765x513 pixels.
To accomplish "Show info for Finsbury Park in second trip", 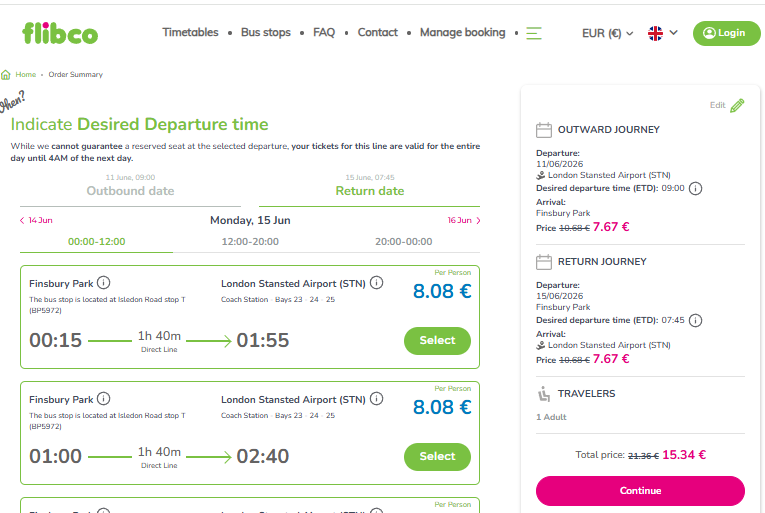I will [x=103, y=399].
